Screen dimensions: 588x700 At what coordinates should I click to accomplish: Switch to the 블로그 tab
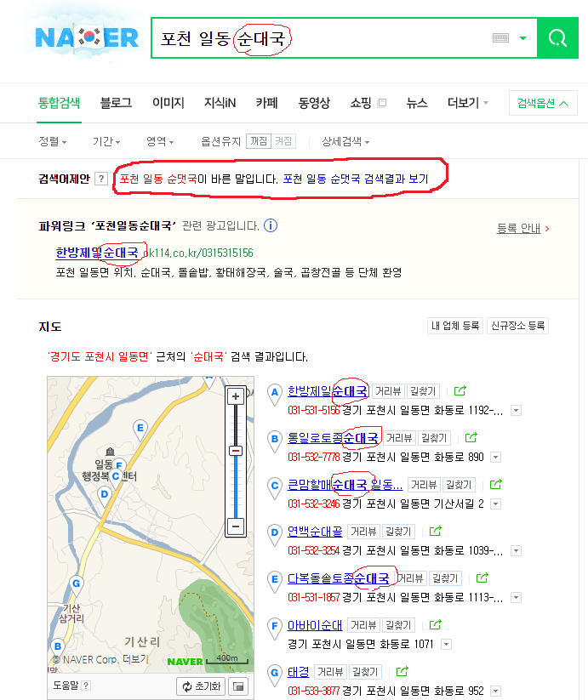coord(116,104)
